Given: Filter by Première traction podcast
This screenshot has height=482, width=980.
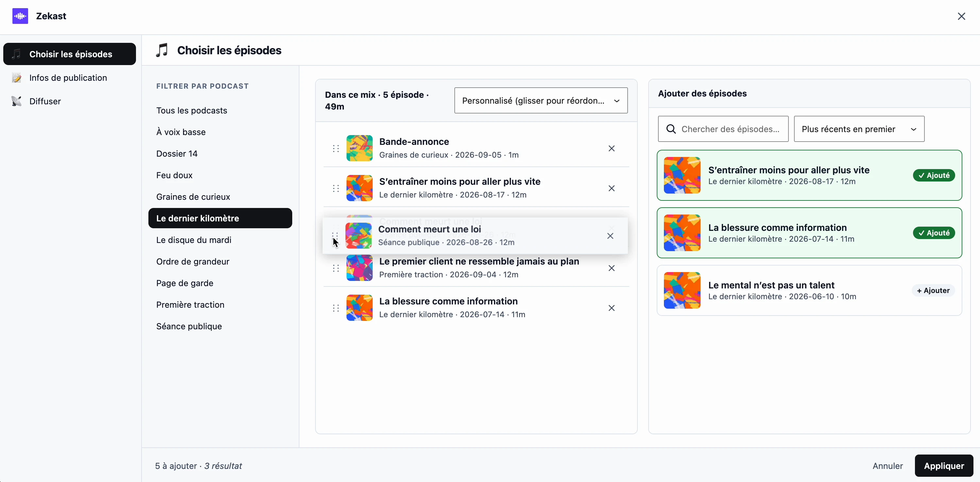Looking at the screenshot, I should point(220,305).
